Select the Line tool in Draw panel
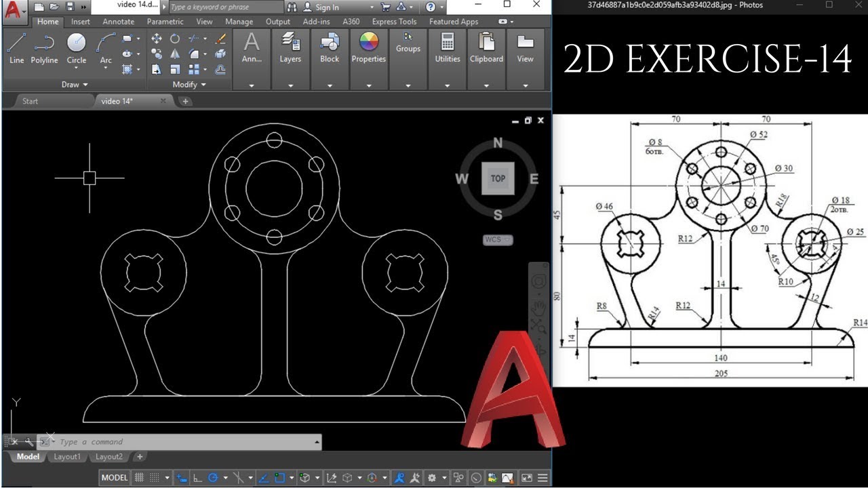This screenshot has height=488, width=868. point(17,48)
